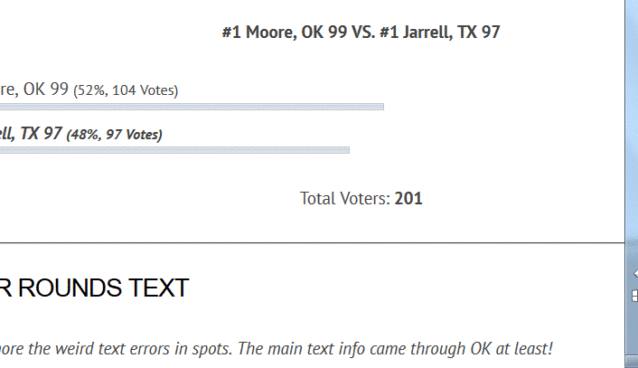Select the bold italic "TX 97" answer label

(x=41, y=133)
